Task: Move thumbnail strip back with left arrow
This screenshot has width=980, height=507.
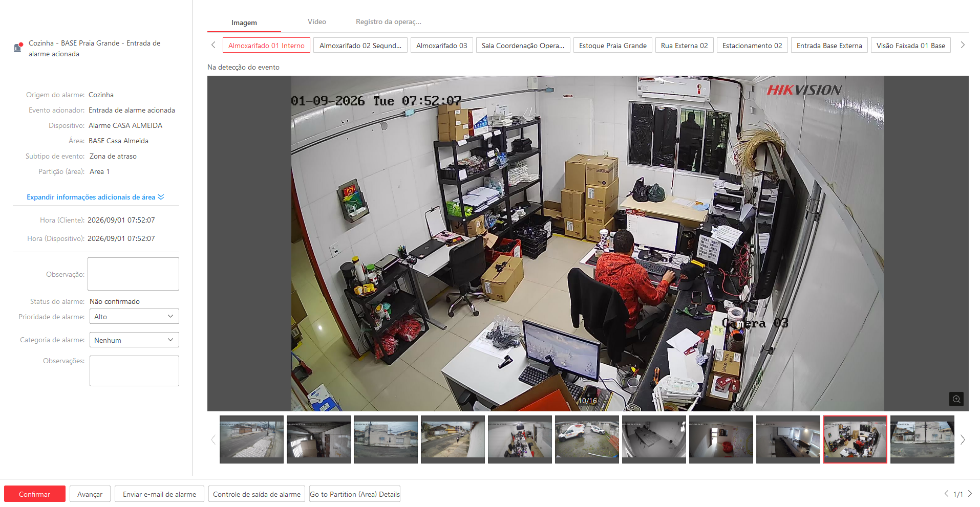Action: coord(214,439)
